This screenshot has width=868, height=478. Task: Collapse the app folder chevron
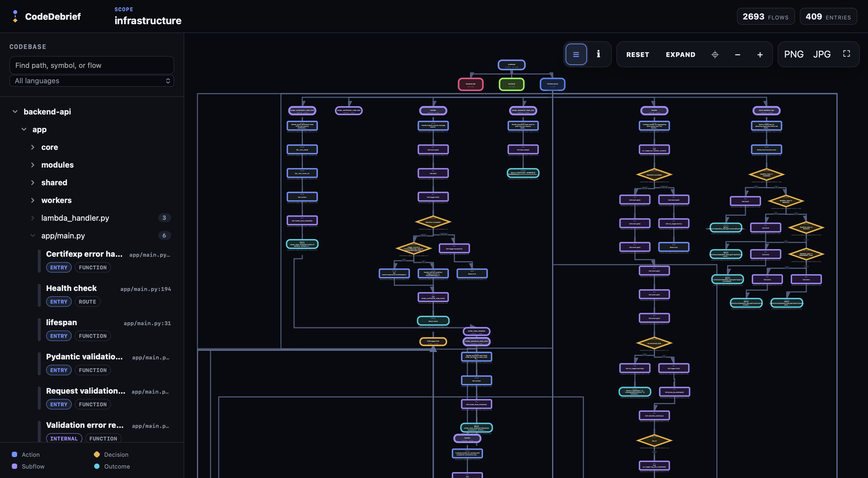[24, 129]
